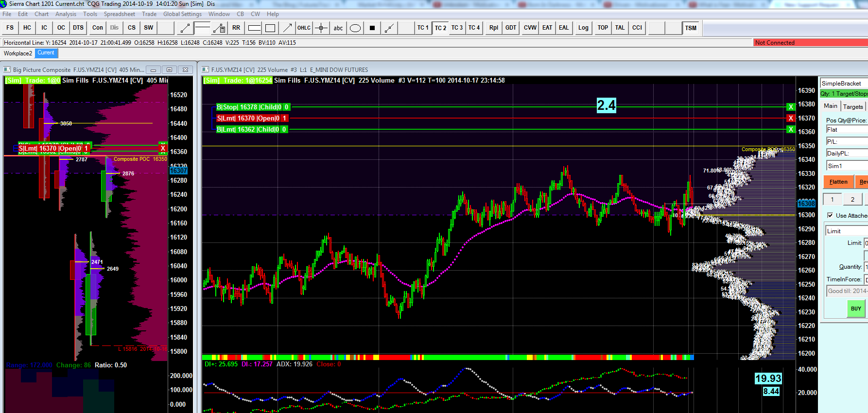The width and height of the screenshot is (868, 413).
Task: Select the Arrow drawing tool
Action: tap(287, 28)
